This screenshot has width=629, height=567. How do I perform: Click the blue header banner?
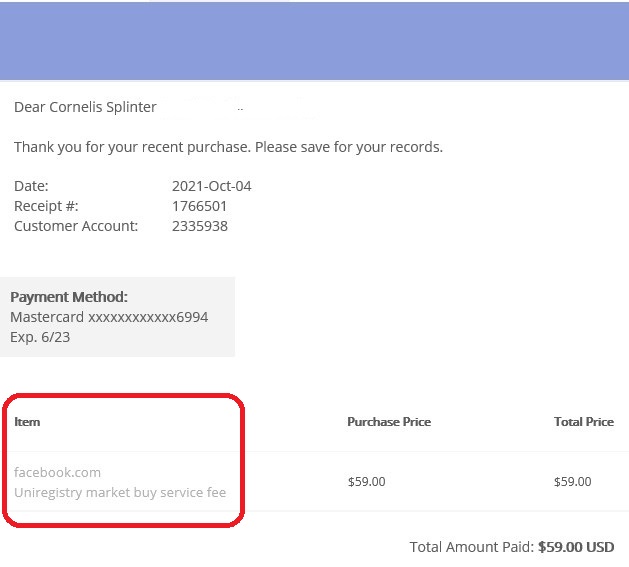coord(314,40)
